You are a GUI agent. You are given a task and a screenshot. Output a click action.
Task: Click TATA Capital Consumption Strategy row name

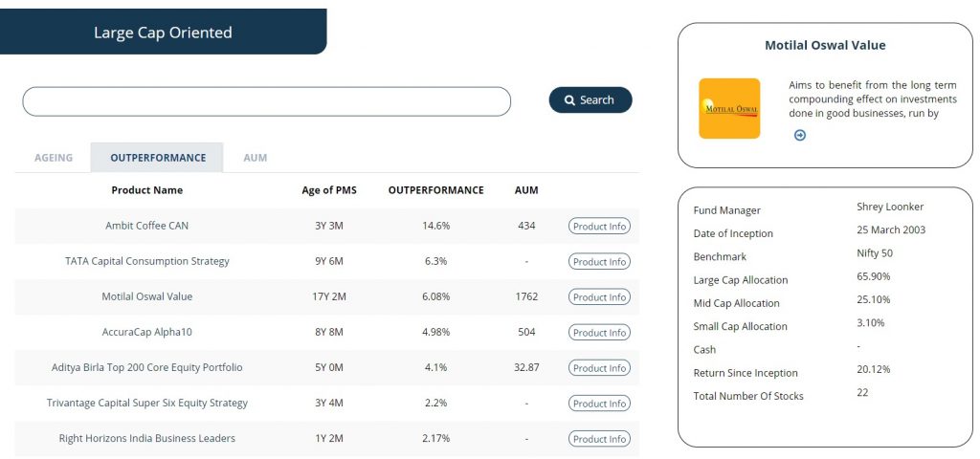146,261
